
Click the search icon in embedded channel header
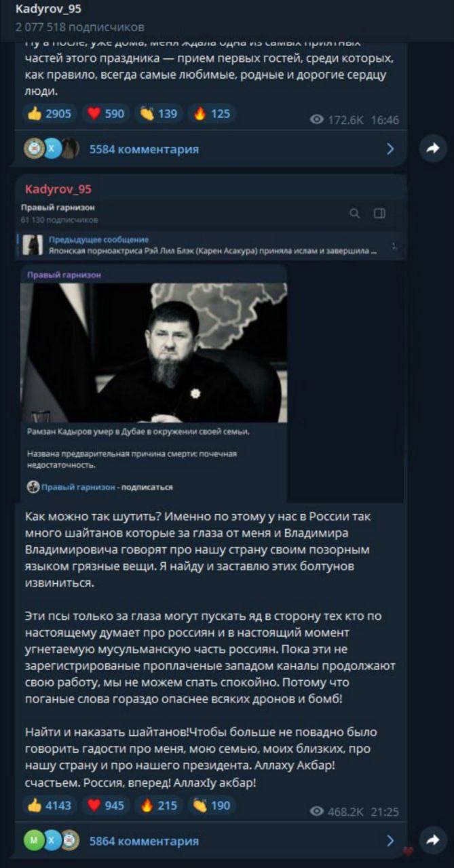pyautogui.click(x=355, y=214)
